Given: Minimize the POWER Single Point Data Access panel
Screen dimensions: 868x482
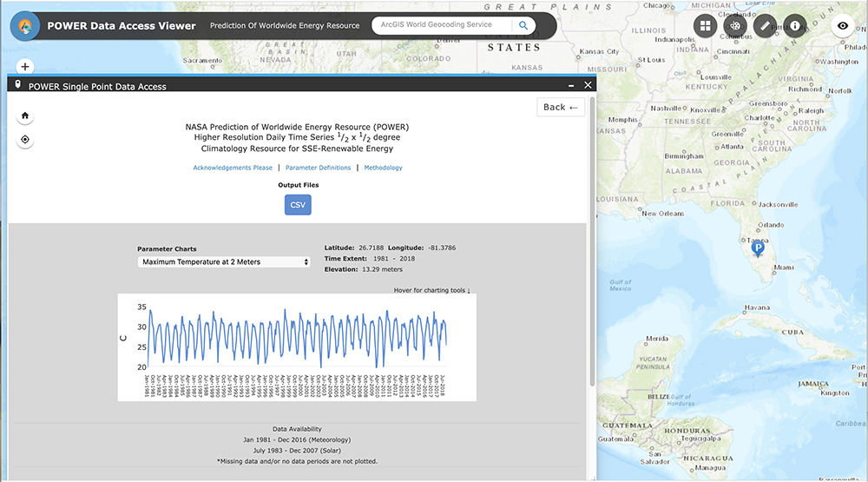Looking at the screenshot, I should click(571, 85).
